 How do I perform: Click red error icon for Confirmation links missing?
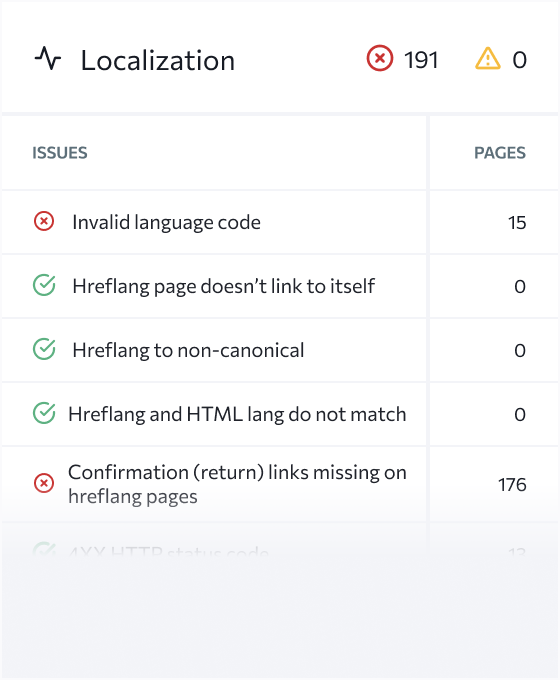point(44,483)
